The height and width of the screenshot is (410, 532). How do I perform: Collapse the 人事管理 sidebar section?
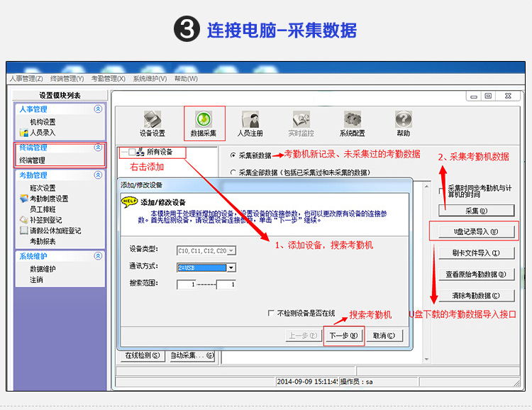tap(98, 109)
